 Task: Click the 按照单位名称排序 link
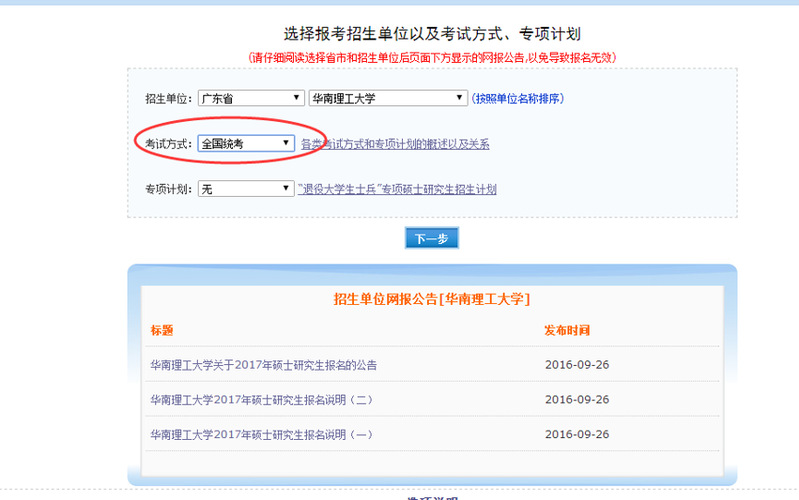coord(518,98)
